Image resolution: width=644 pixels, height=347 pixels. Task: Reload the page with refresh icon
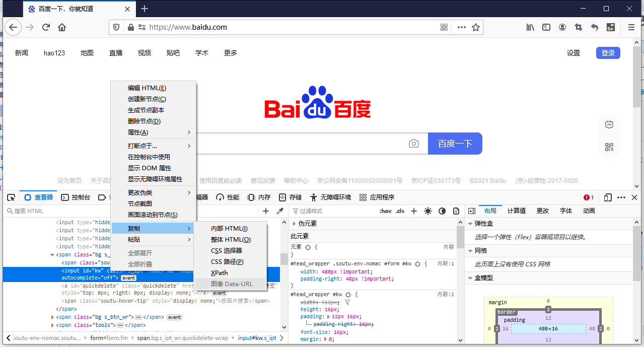[x=46, y=27]
